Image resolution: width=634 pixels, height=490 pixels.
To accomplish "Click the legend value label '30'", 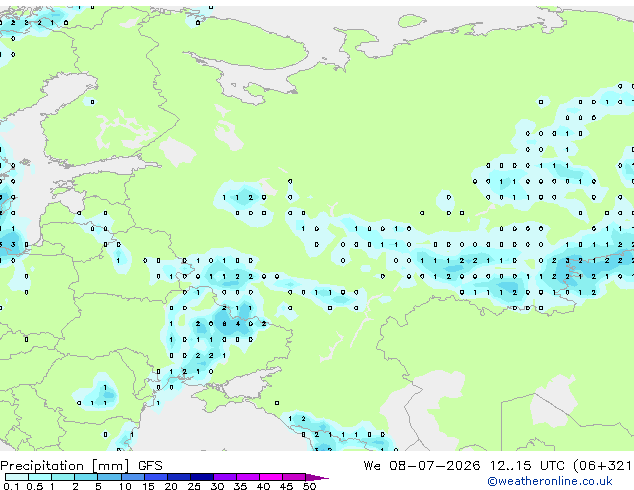I will [x=217, y=486].
